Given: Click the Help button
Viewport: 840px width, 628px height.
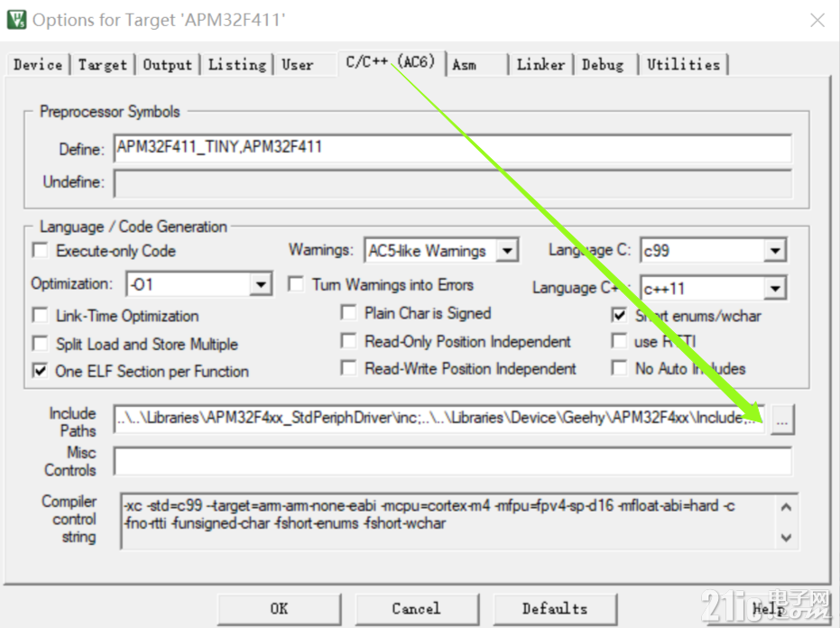Looking at the screenshot, I should click(768, 609).
